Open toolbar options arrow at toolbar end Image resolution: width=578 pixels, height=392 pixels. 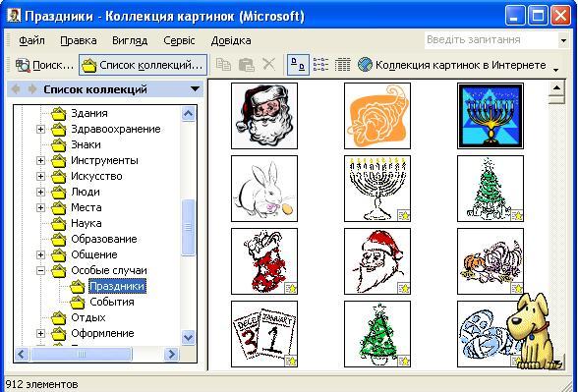[556, 69]
